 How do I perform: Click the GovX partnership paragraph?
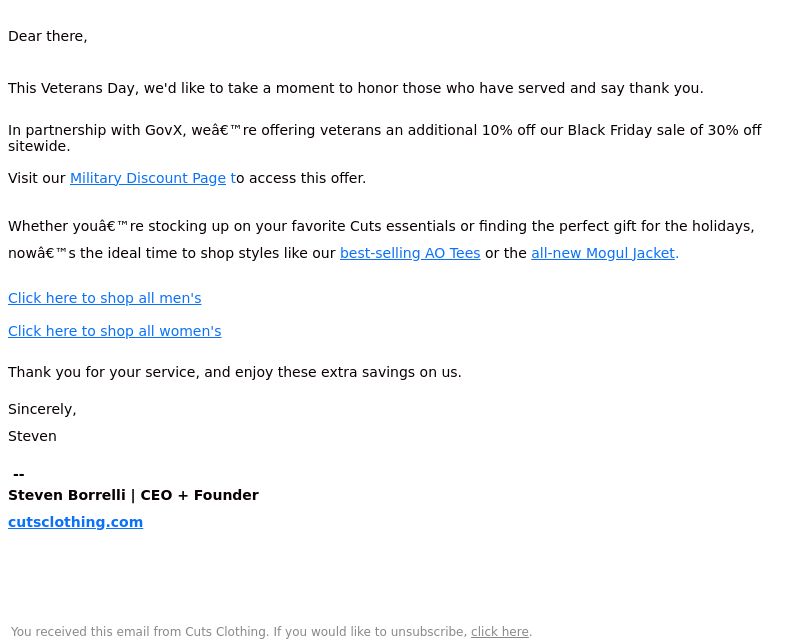[385, 138]
